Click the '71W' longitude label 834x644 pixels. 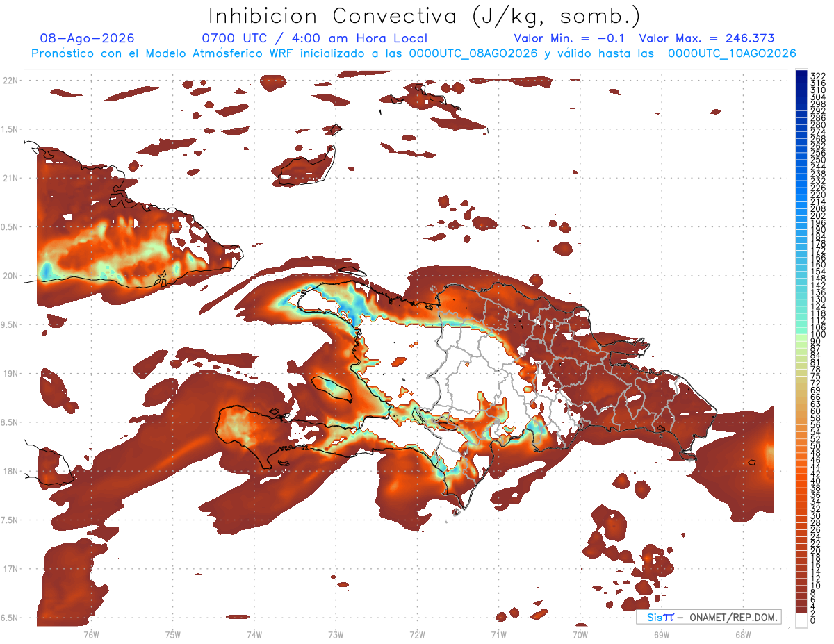point(498,634)
